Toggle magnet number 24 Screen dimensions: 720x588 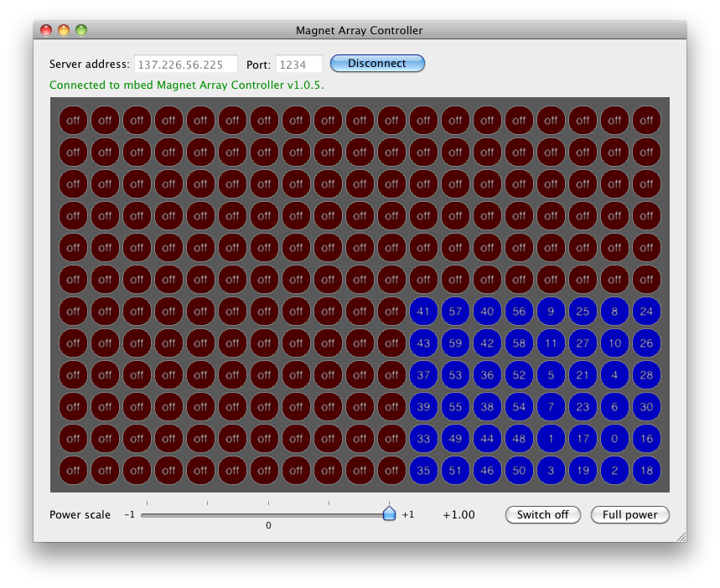click(x=646, y=312)
